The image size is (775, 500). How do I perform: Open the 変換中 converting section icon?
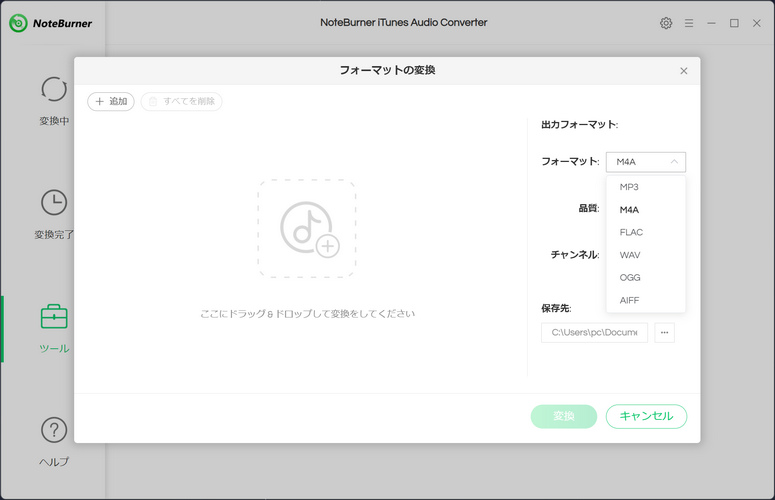pos(54,89)
